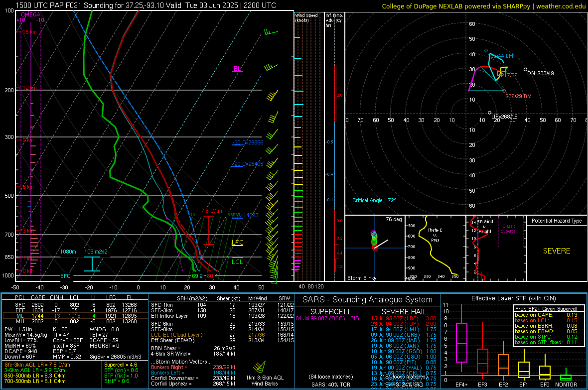Click the -30 C=29856' height label
The image size is (588, 390).
tap(248, 142)
